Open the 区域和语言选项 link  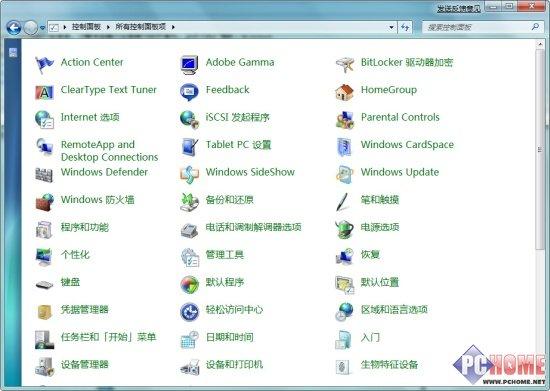(x=394, y=310)
